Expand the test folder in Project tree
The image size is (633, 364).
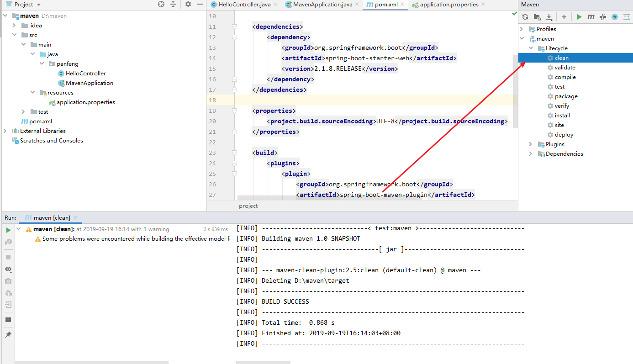coord(23,112)
